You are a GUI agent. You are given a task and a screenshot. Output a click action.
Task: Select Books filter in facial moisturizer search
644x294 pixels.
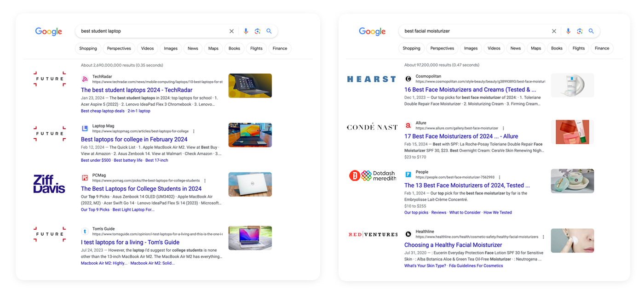pyautogui.click(x=557, y=48)
